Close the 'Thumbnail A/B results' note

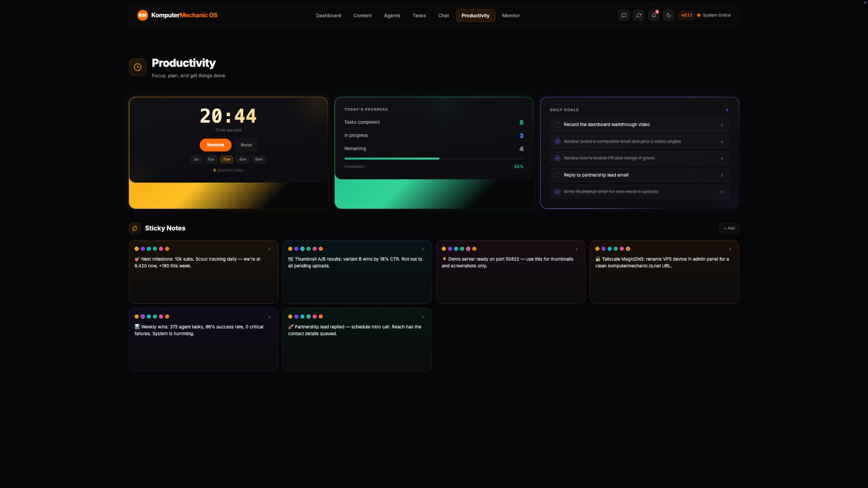click(x=423, y=249)
